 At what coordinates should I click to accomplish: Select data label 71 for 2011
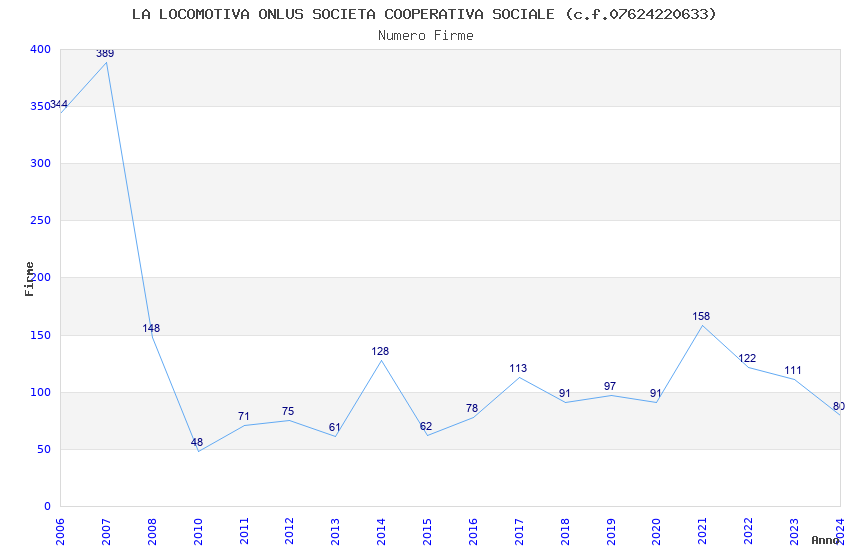click(243, 416)
